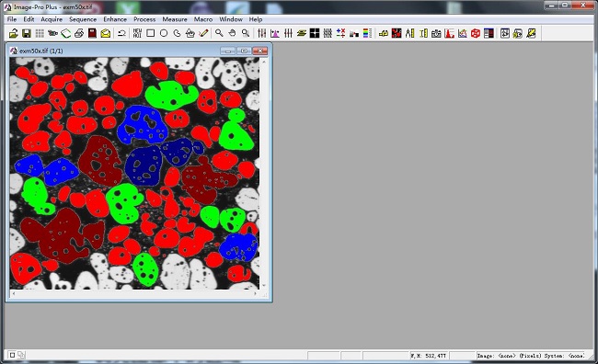This screenshot has height=364, width=598.
Task: Open the Process menu
Action: 144,19
